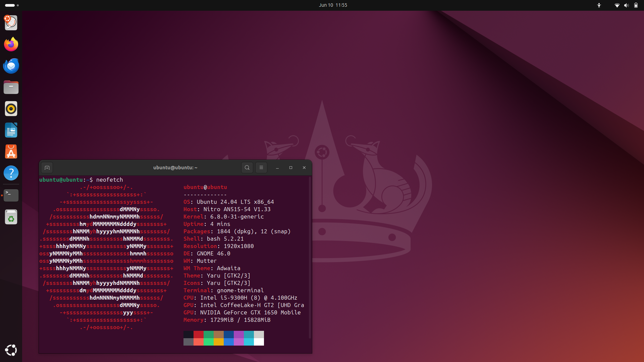This screenshot has height=362, width=644.
Task: Click the WM Theme Adwaita line
Action: tap(212, 268)
